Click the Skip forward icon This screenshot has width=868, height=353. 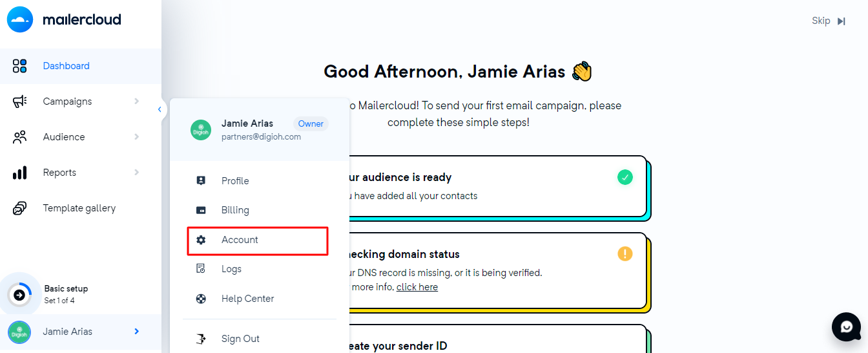[x=842, y=21]
